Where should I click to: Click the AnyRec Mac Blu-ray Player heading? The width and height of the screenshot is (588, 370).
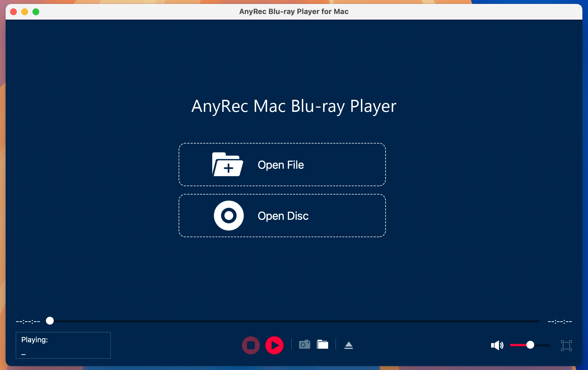tap(294, 106)
